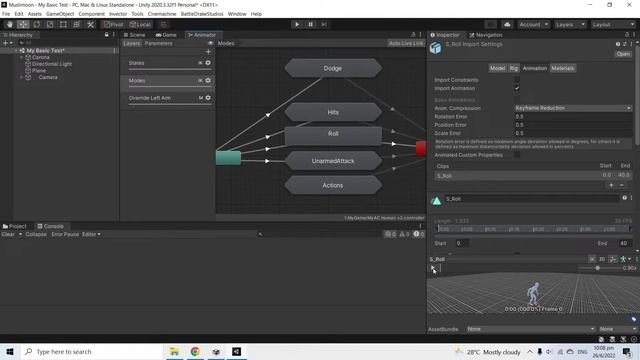Select the green Entry node

228,158
